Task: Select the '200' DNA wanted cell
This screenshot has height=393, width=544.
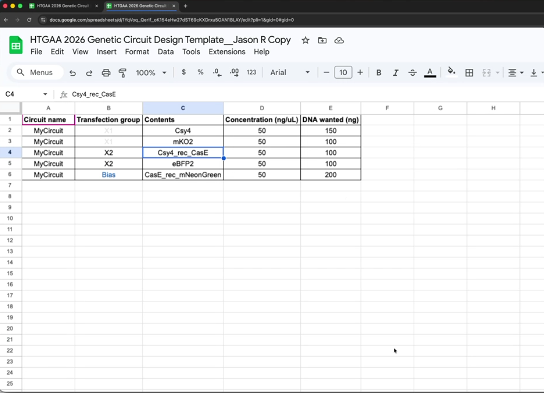Action: coord(331,174)
